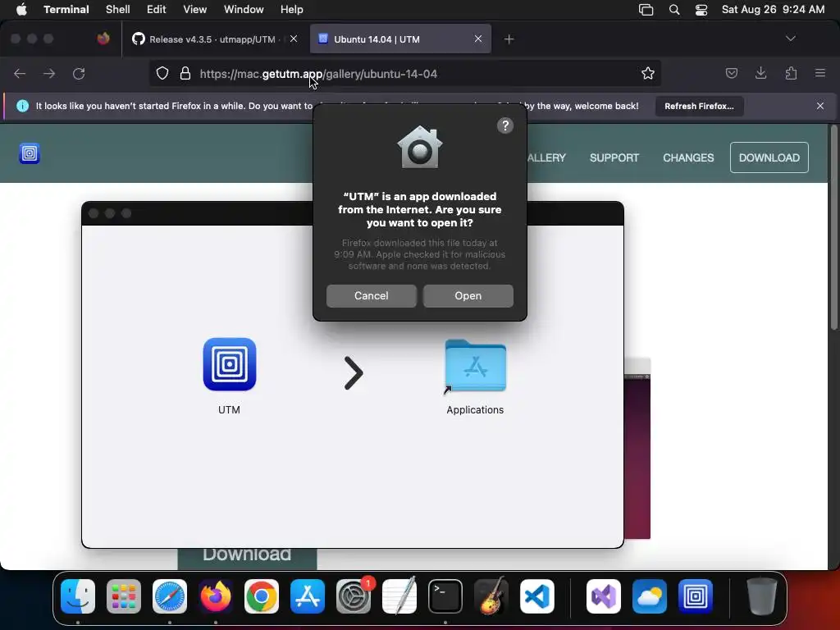Screen dimensions: 840x630
Task: Launch GarageBand from the Dock
Action: coord(491,596)
